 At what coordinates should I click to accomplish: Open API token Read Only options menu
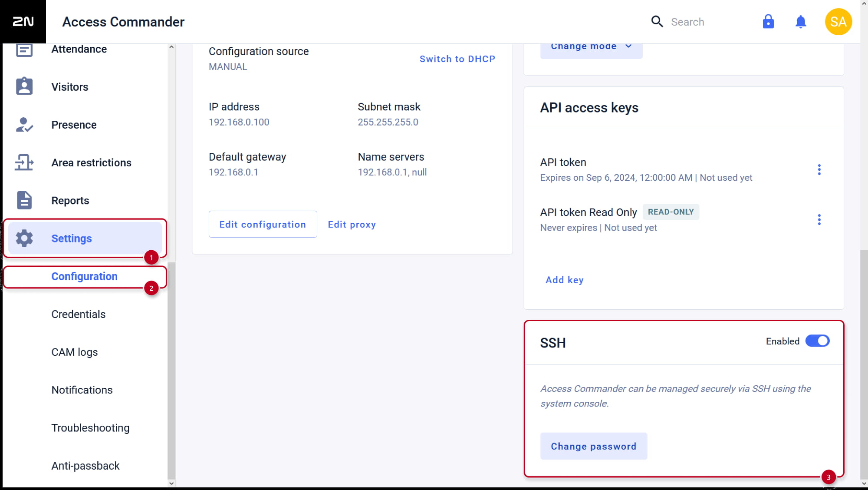[819, 219]
